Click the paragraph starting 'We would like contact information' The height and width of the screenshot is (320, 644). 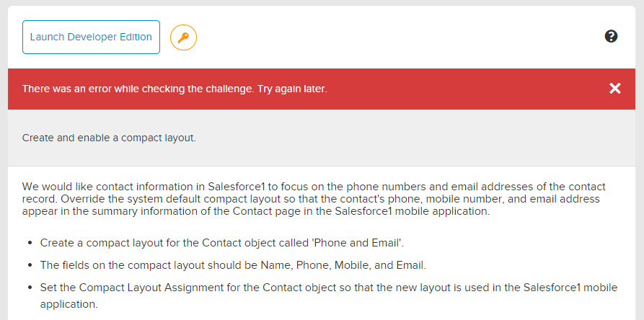tap(314, 199)
